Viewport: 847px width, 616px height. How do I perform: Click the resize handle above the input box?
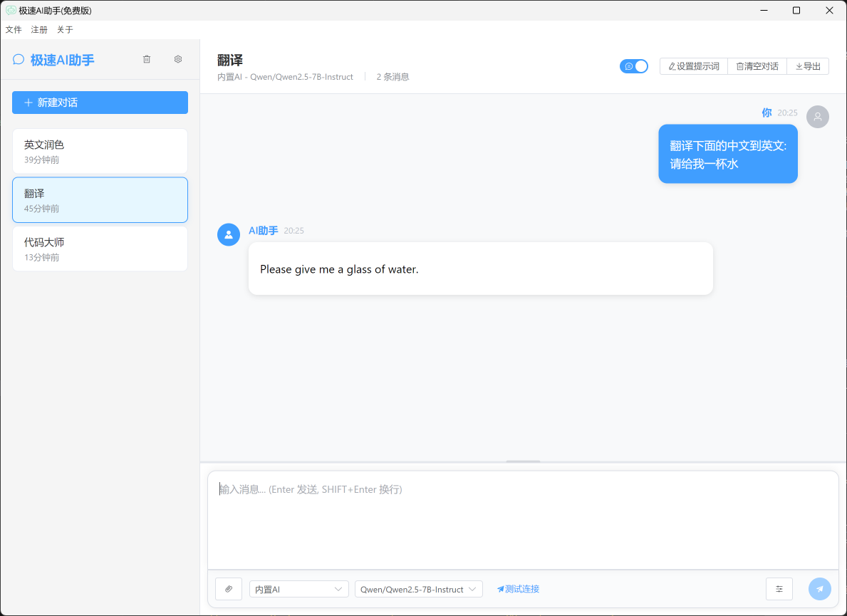[x=523, y=461]
